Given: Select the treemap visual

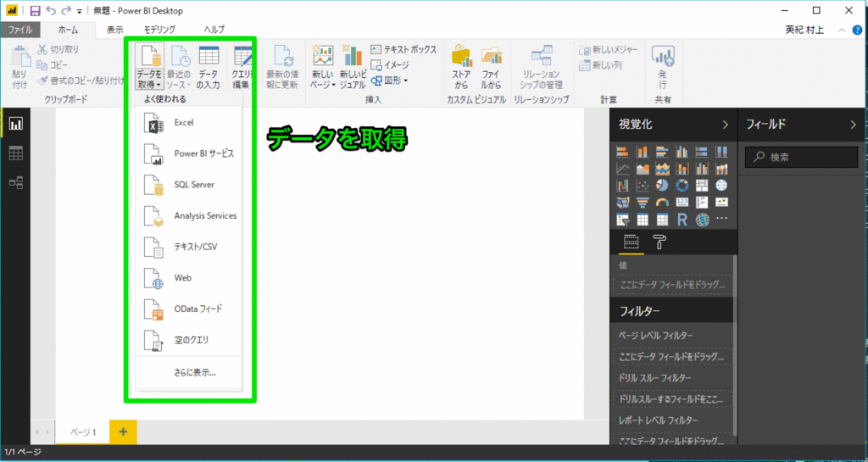Looking at the screenshot, I should [702, 186].
